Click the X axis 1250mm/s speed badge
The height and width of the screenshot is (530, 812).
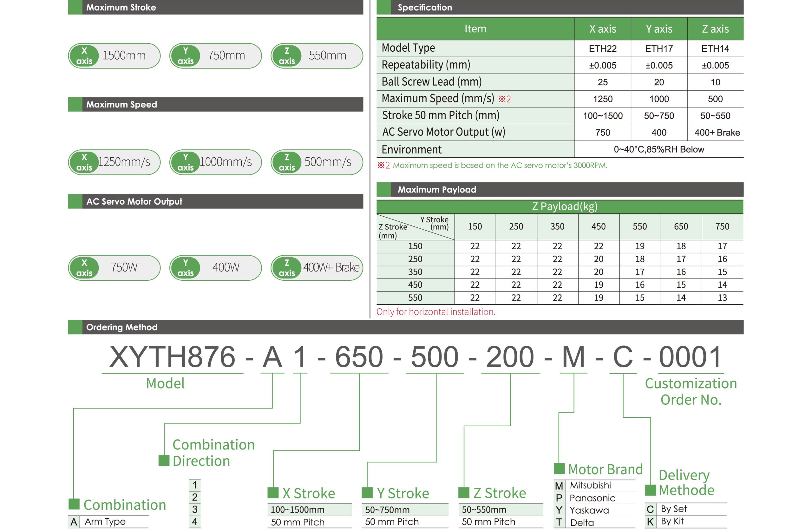coord(114,163)
